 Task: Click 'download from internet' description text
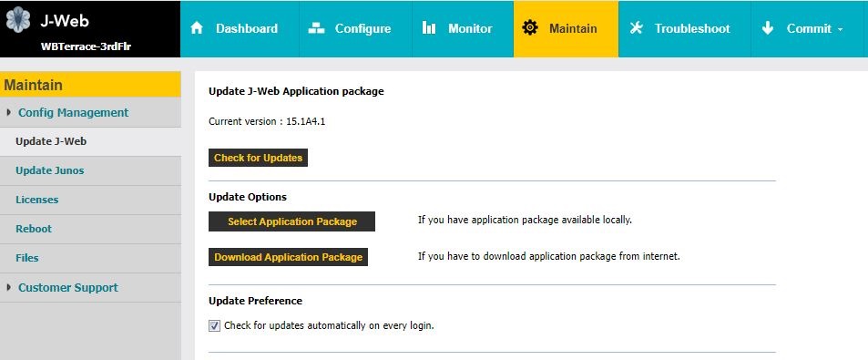point(548,256)
